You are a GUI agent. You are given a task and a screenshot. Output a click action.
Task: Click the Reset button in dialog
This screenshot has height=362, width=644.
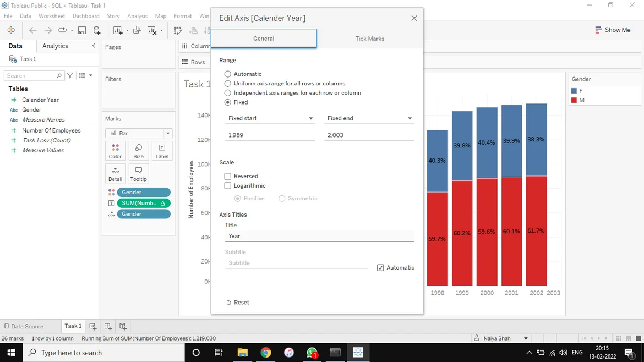pos(238,303)
